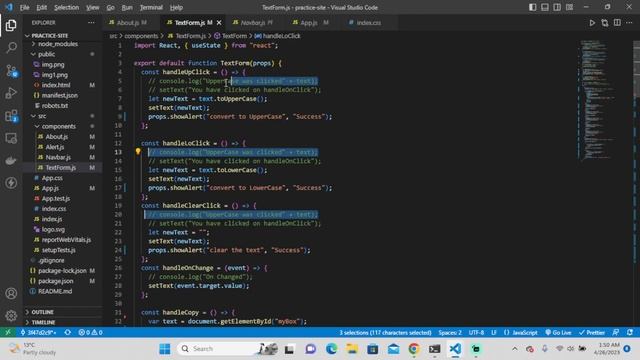Open the Terminal menu
The image size is (640, 360).
coord(151,7)
